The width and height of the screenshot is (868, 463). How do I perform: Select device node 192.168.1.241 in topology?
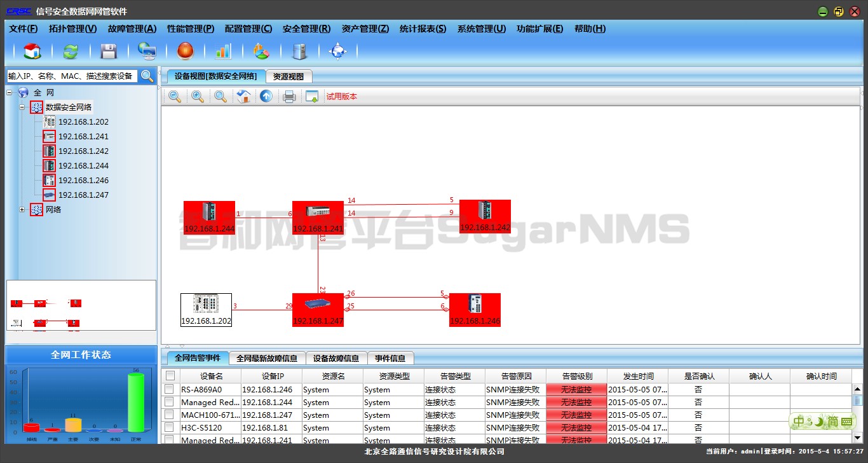coord(318,218)
